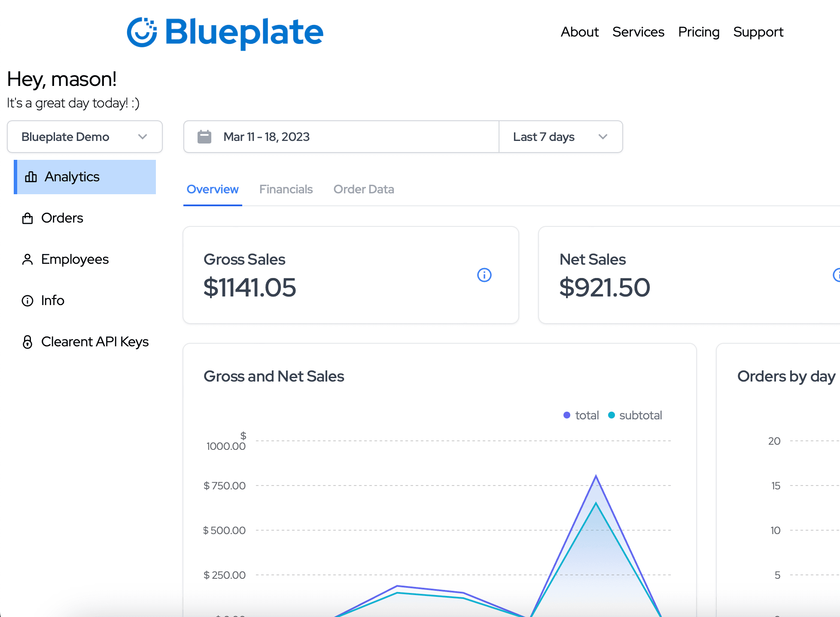The image size is (840, 617).
Task: Click the peak of the total sales line
Action: coord(596,476)
